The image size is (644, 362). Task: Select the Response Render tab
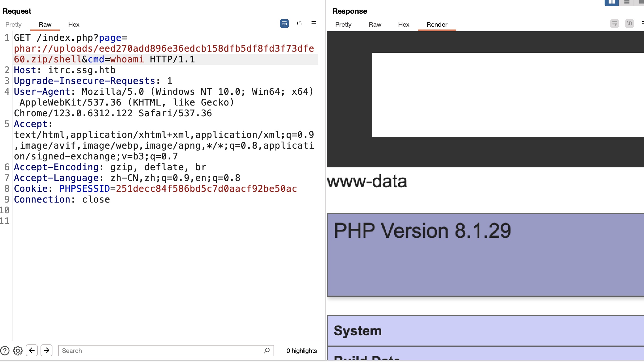(437, 25)
